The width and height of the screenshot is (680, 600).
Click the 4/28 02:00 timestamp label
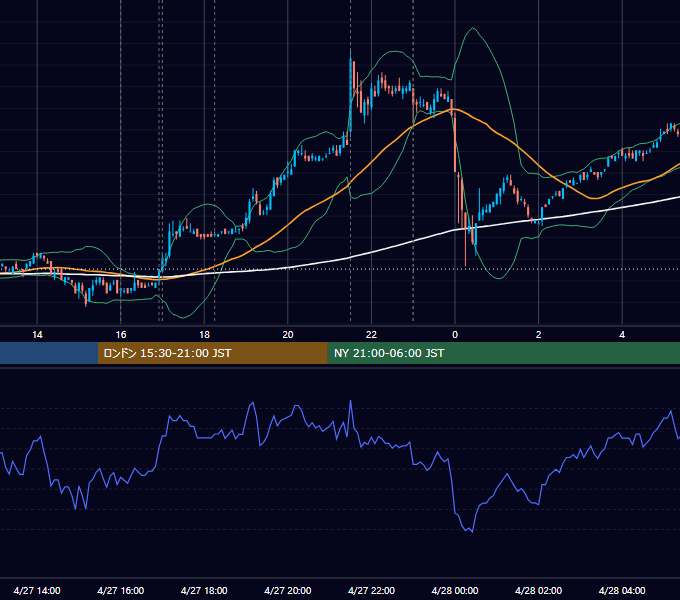click(x=538, y=590)
